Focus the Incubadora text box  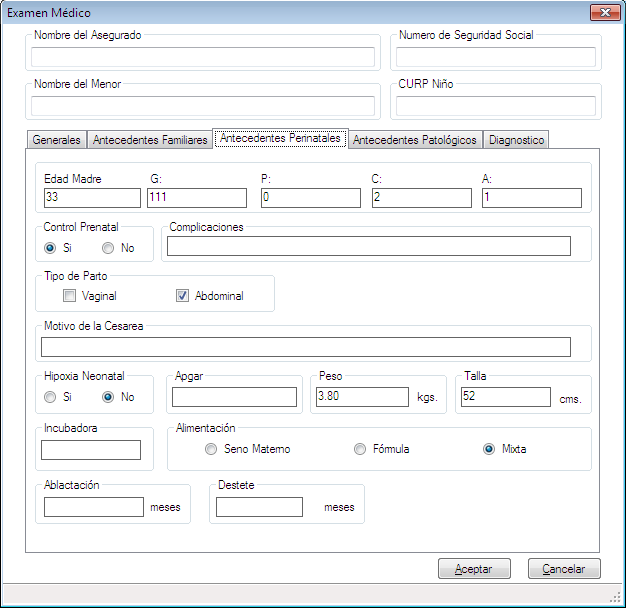coord(91,450)
